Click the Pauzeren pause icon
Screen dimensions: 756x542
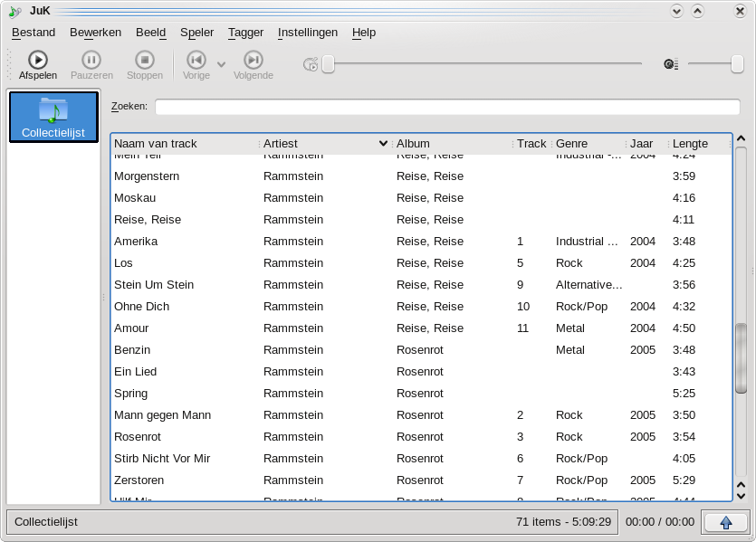(x=91, y=60)
